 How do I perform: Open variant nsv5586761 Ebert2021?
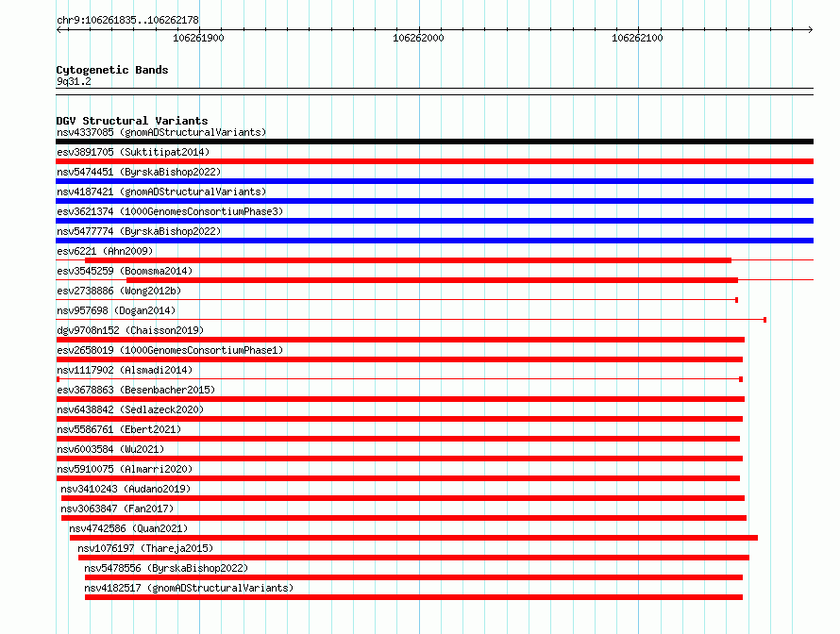point(119,429)
